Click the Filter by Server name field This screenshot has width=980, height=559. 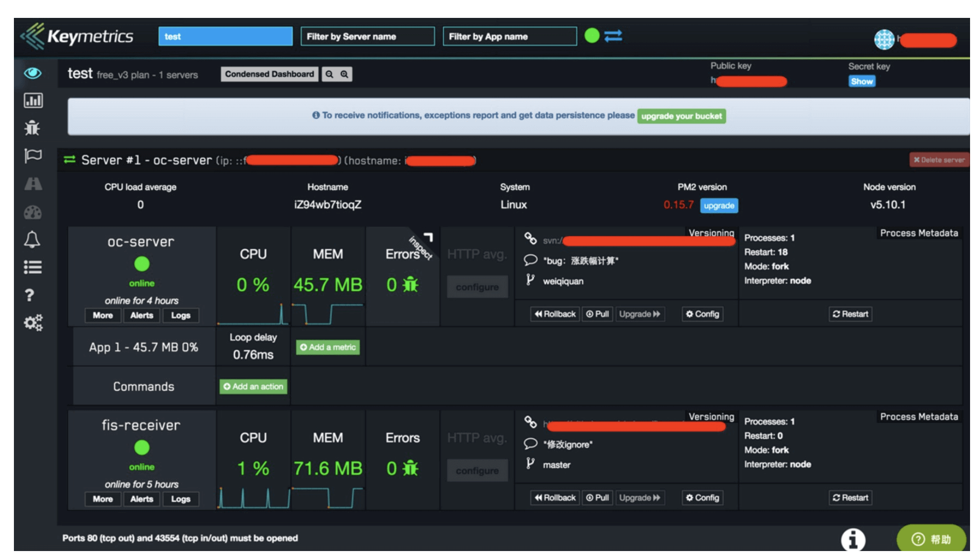[368, 36]
